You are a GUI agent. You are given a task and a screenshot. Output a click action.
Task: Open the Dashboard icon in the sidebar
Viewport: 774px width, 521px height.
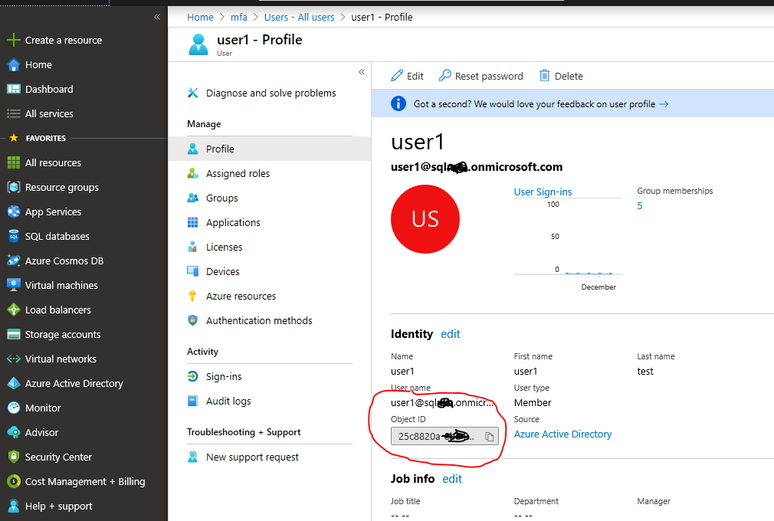pos(14,89)
